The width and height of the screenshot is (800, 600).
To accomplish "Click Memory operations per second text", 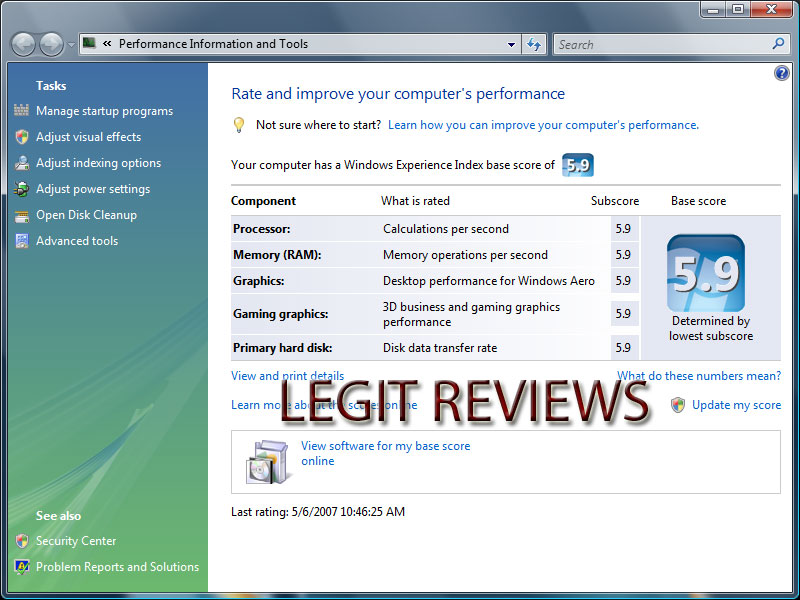I will click(465, 255).
